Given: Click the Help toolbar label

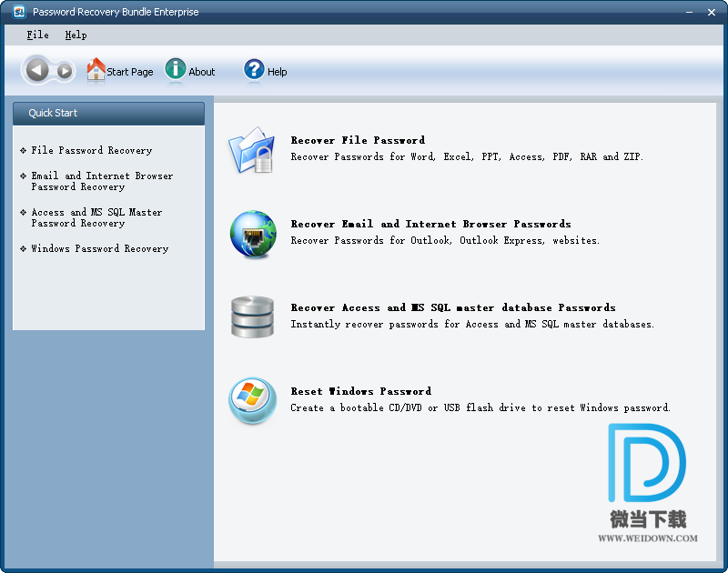Looking at the screenshot, I should (x=278, y=72).
